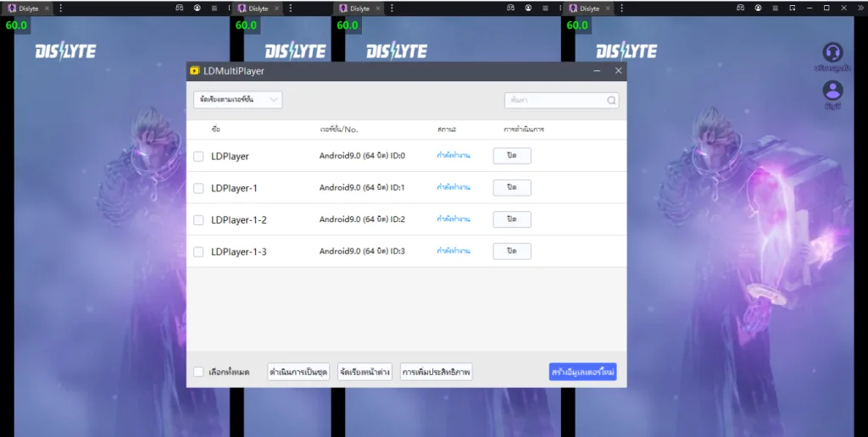Image resolution: width=868 pixels, height=437 pixels.
Task: Open three-dot tab menu in rightmost emulator window
Action: 621,8
